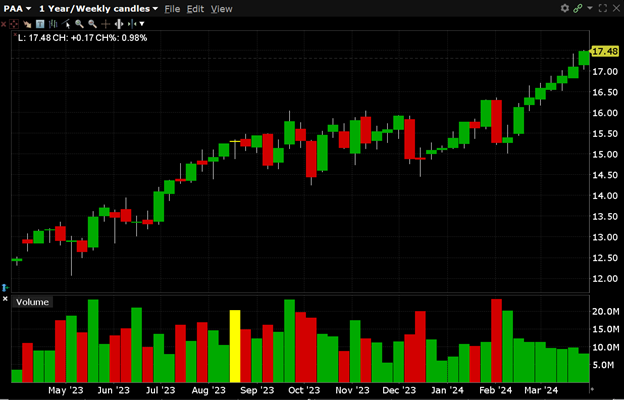The image size is (624, 400).
Task: Click the bar chart type icon
Action: pos(53,24)
